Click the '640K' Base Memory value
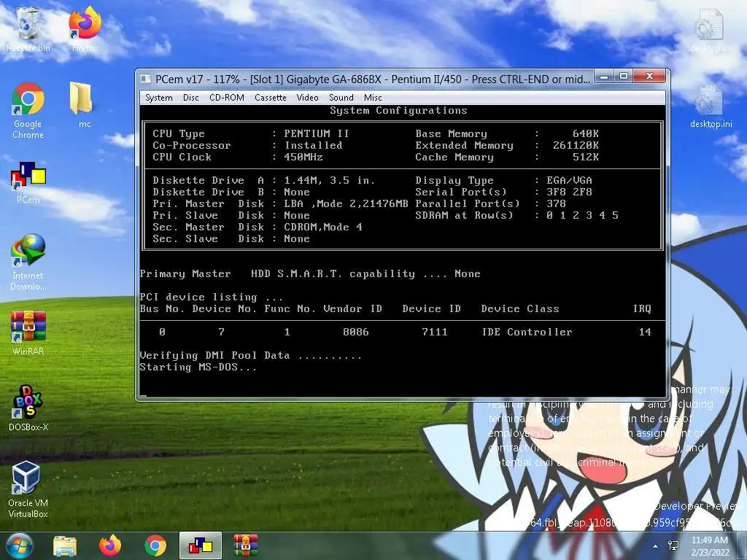Image resolution: width=747 pixels, height=560 pixels. coord(586,134)
